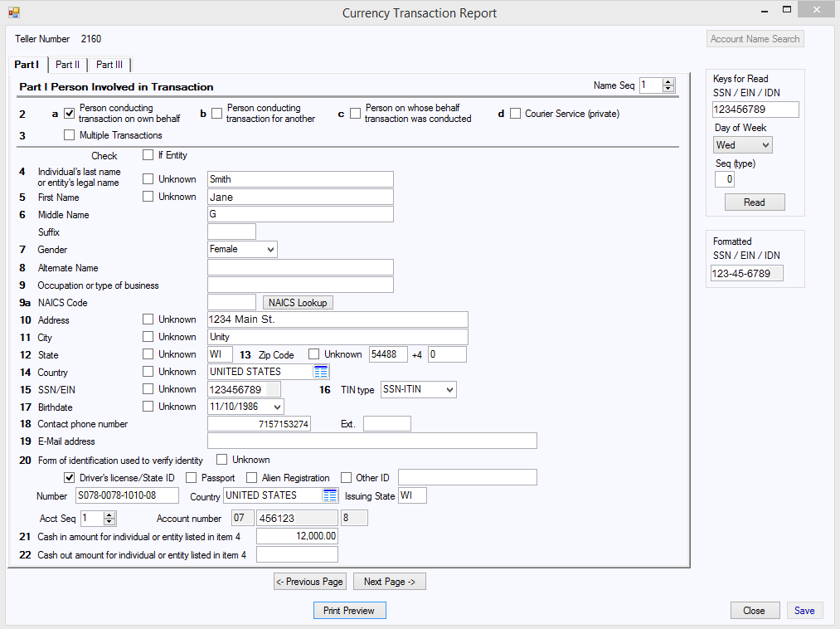Click the Cash in amount field
Screen dimensions: 840x629
click(x=298, y=536)
